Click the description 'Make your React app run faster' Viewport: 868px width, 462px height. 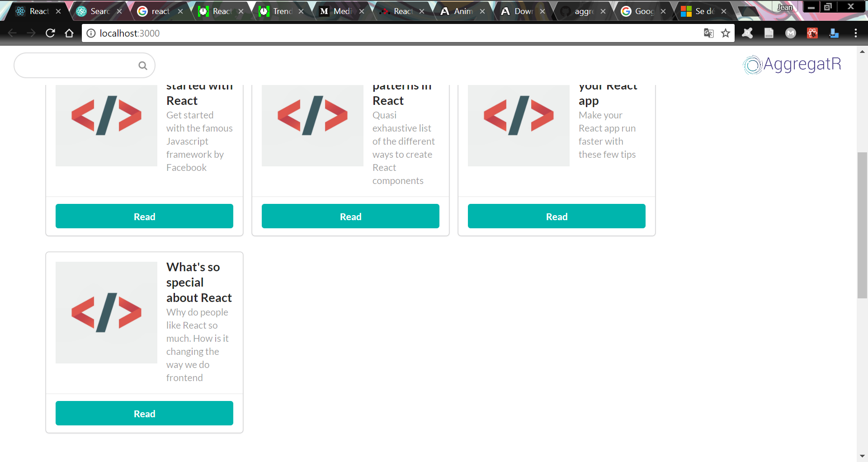607,135
